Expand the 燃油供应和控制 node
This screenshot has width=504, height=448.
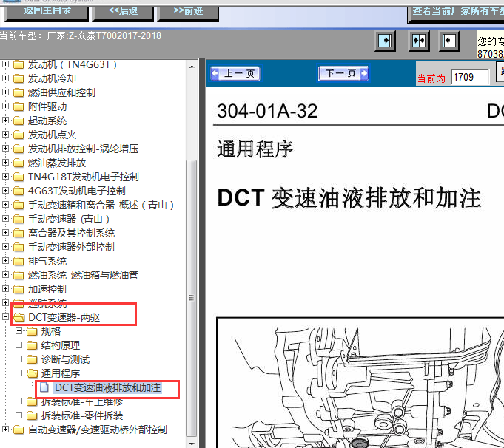tap(5, 92)
